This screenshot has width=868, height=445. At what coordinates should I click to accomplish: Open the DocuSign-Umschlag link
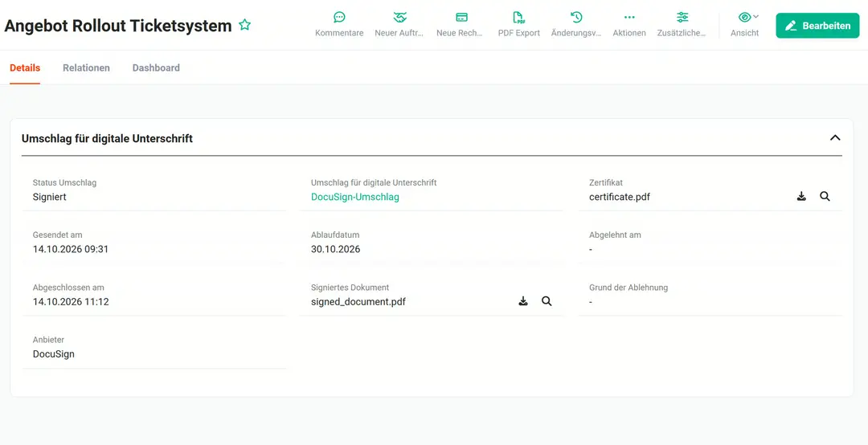click(x=355, y=197)
